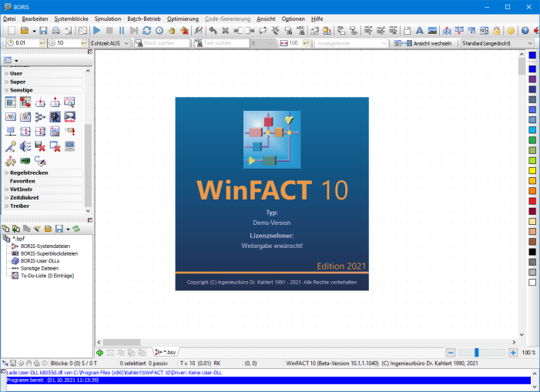Image resolution: width=540 pixels, height=392 pixels.
Task: Click the floppy with red X block icon
Action: 40,146
